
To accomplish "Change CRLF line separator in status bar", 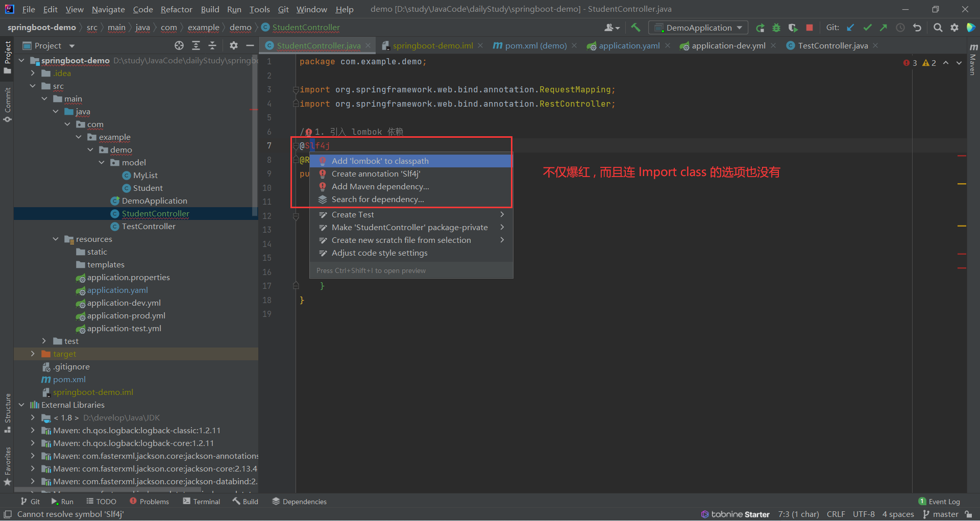I will click(836, 514).
